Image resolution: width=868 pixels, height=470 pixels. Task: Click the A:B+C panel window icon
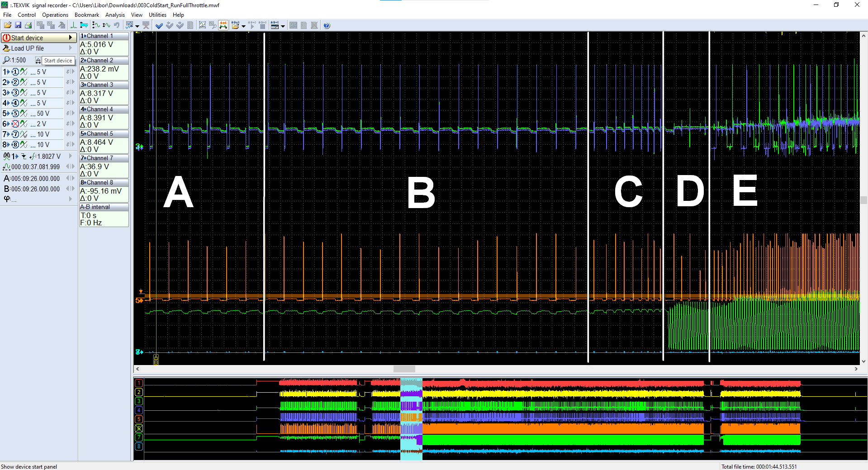pos(275,25)
